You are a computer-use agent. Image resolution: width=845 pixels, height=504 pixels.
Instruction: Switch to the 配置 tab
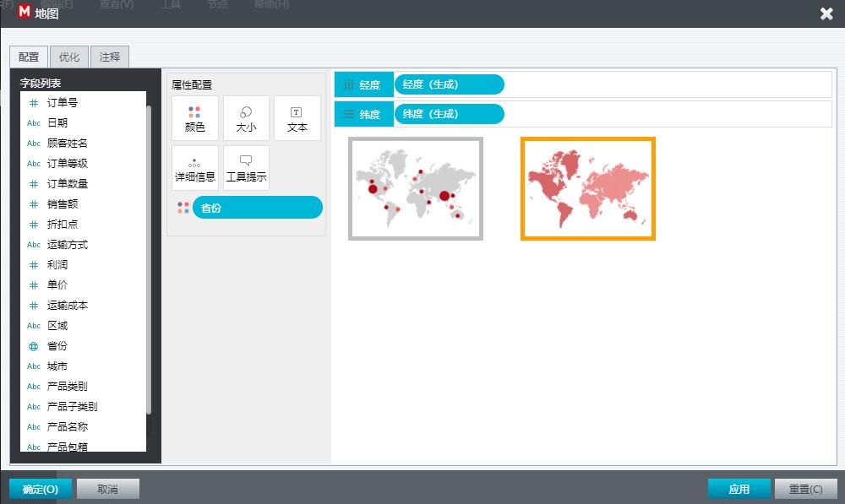(29, 57)
